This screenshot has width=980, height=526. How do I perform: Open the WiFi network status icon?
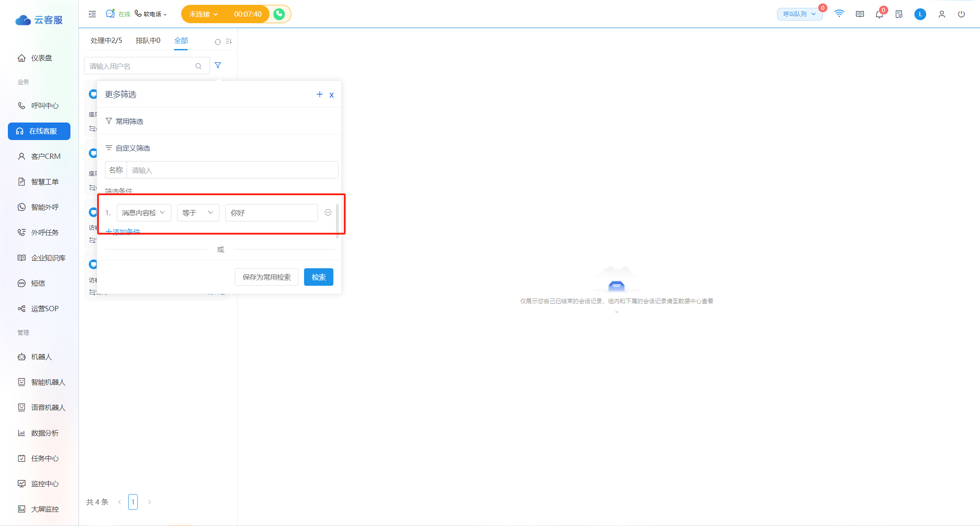pyautogui.click(x=839, y=14)
